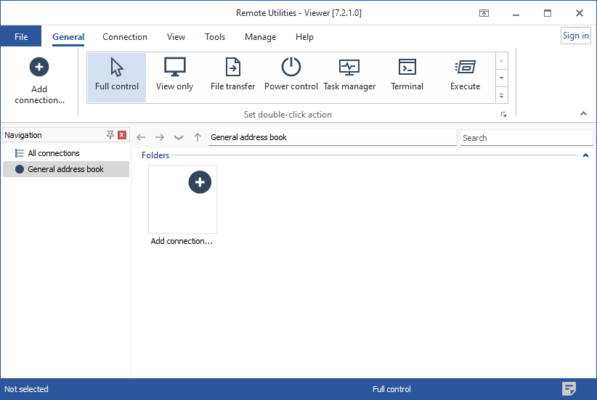Select the Execute mode
Image resolution: width=597 pixels, height=400 pixels.
click(x=465, y=77)
